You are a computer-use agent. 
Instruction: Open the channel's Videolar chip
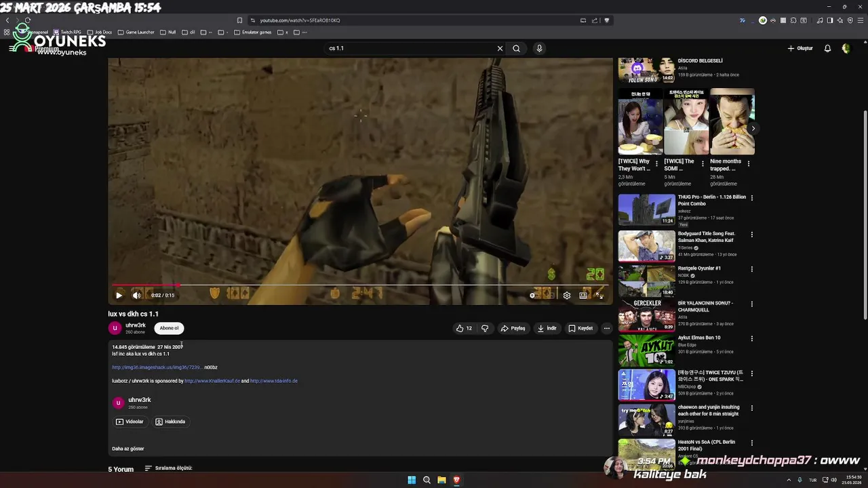coord(130,422)
